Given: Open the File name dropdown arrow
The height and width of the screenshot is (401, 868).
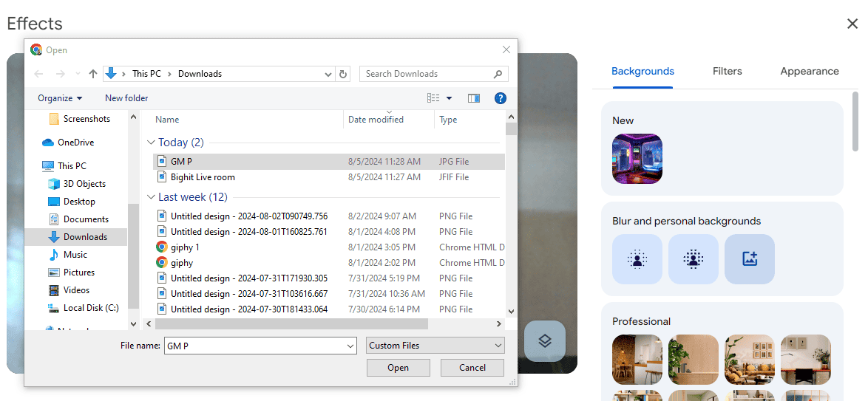Looking at the screenshot, I should pos(350,346).
